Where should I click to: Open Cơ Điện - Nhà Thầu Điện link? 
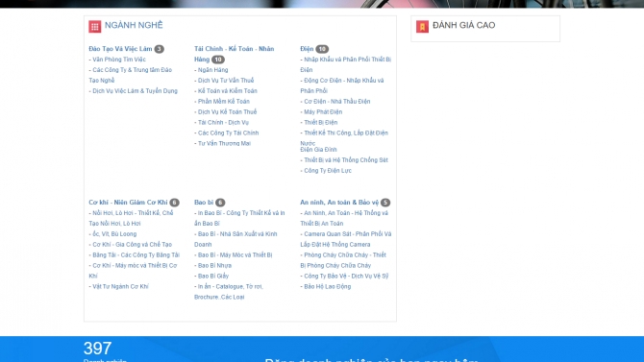[337, 102]
